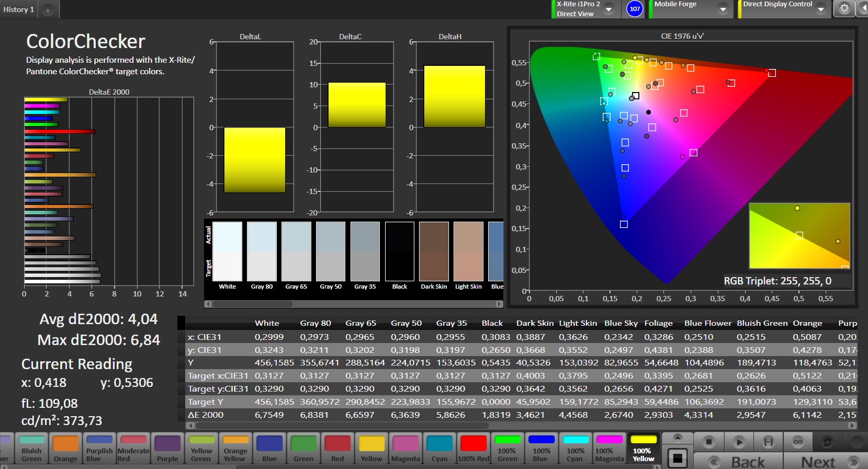Expand the up arrow above the pattern square

(678, 438)
